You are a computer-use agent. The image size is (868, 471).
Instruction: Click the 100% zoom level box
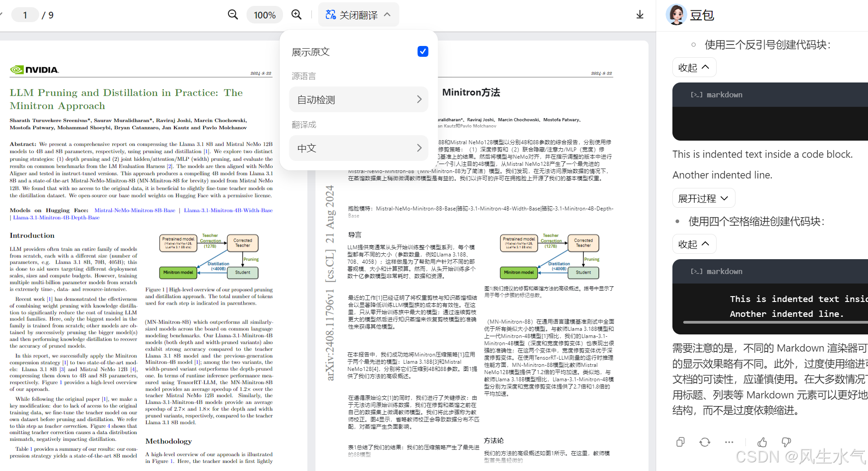pyautogui.click(x=265, y=15)
